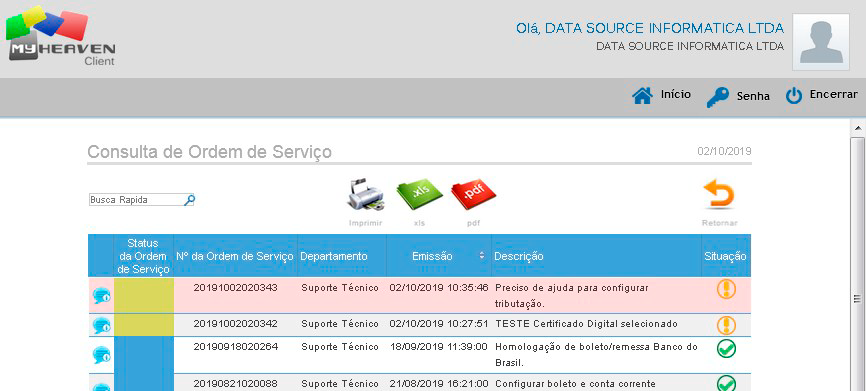Click the vertical scrollbar up arrow
866x391 pixels.
[858, 128]
